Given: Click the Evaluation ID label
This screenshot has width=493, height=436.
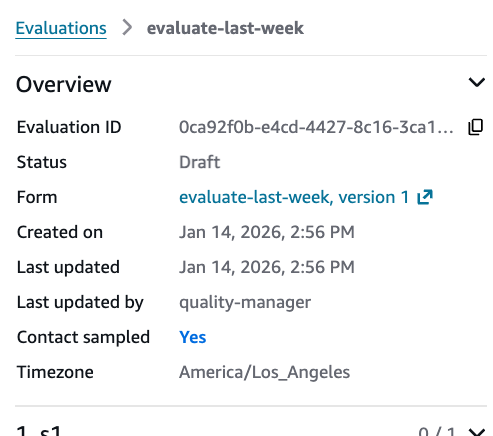Looking at the screenshot, I should point(69,127).
